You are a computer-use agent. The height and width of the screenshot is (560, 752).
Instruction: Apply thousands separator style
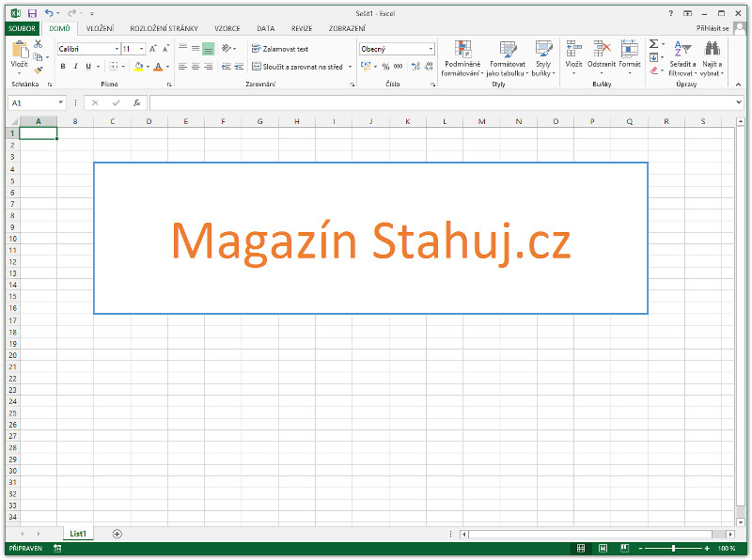(398, 67)
